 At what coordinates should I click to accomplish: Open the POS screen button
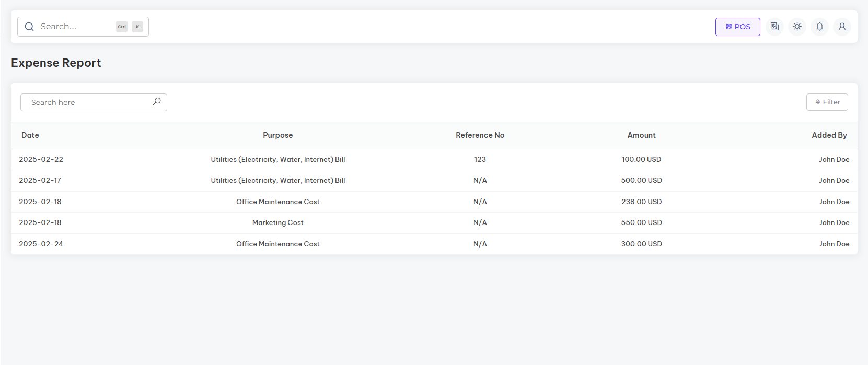point(737,27)
